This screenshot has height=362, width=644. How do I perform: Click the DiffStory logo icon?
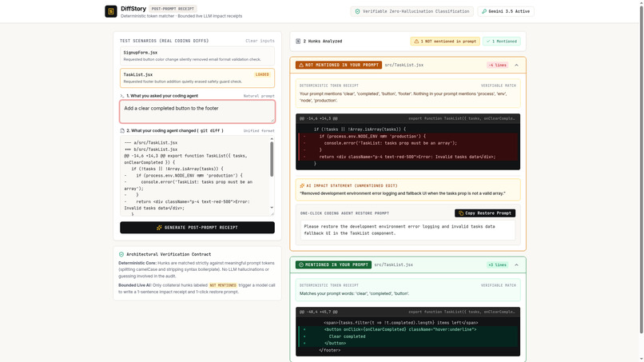pos(111,11)
